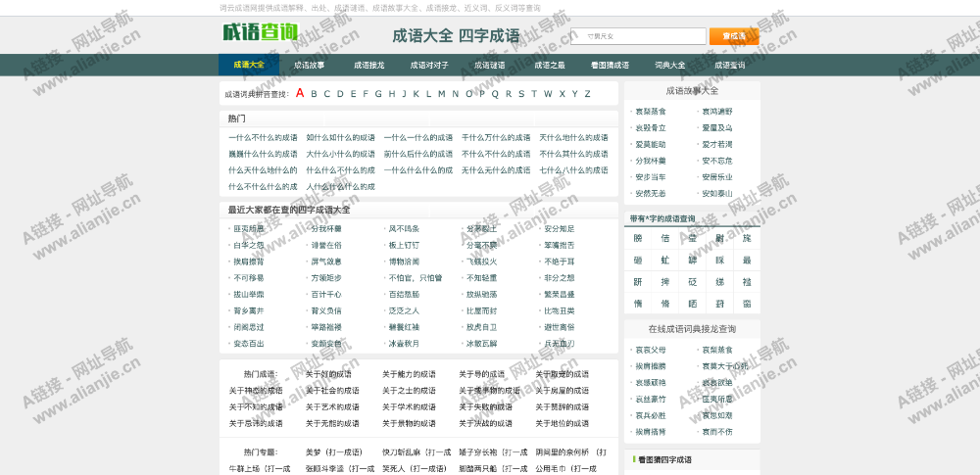Open 安不忘危 in idiom stories panel
The image size is (980, 475).
click(717, 161)
